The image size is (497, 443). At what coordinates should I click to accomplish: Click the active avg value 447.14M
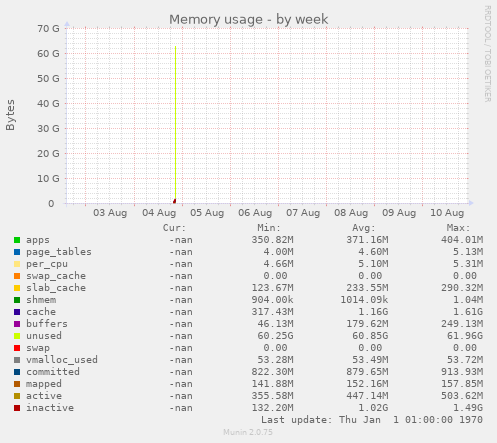pyautogui.click(x=367, y=396)
